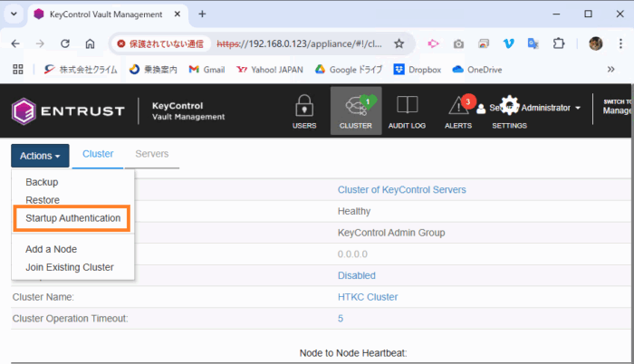Click the Disabled setting link
Image resolution: width=634 pixels, height=364 pixels.
click(356, 275)
